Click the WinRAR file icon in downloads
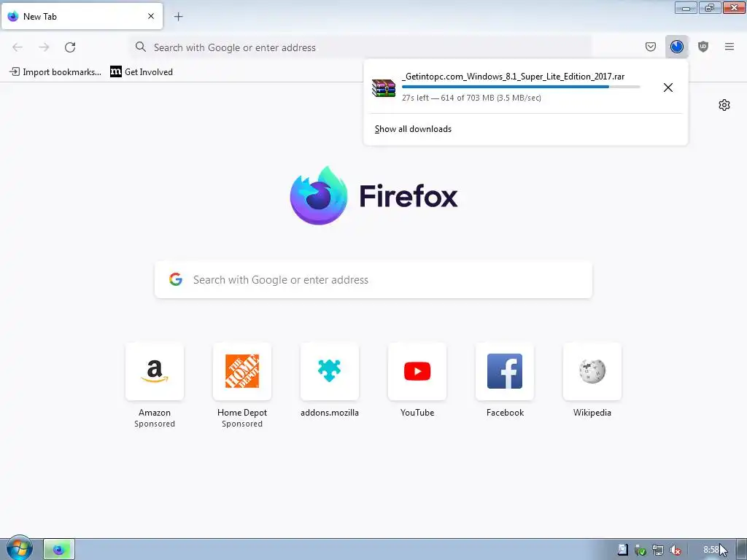Image resolution: width=747 pixels, height=560 pixels. point(384,87)
